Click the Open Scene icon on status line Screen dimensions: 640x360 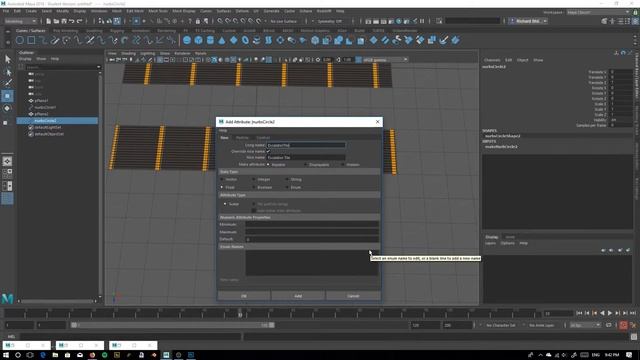click(x=56, y=21)
